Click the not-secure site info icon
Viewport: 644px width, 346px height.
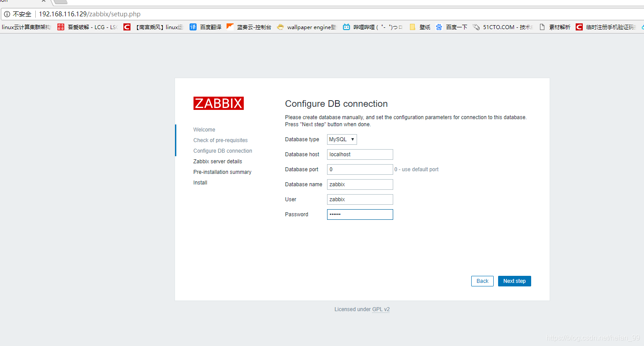coord(7,14)
